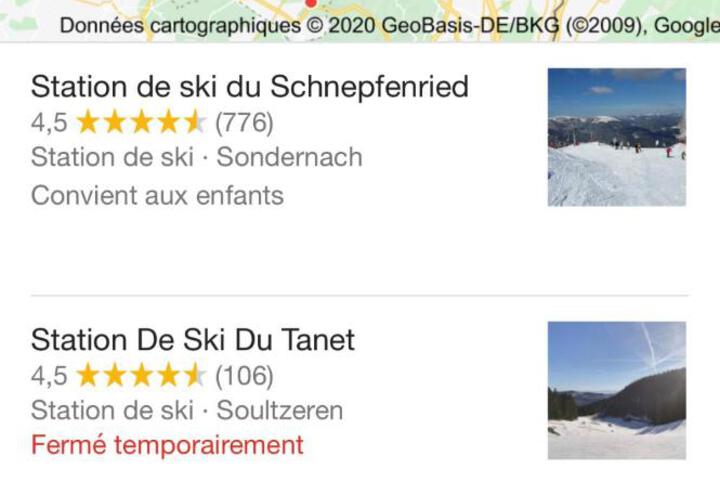Click the Soultzeren location text
Viewport: 720px width, 480px height.
point(280,410)
